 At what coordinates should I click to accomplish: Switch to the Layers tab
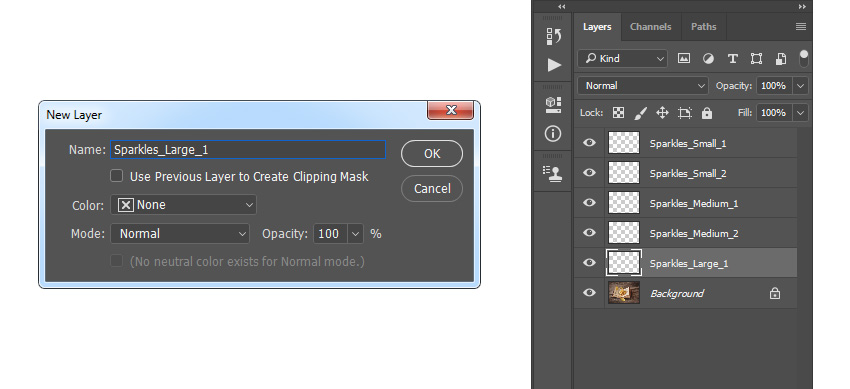coord(597,27)
